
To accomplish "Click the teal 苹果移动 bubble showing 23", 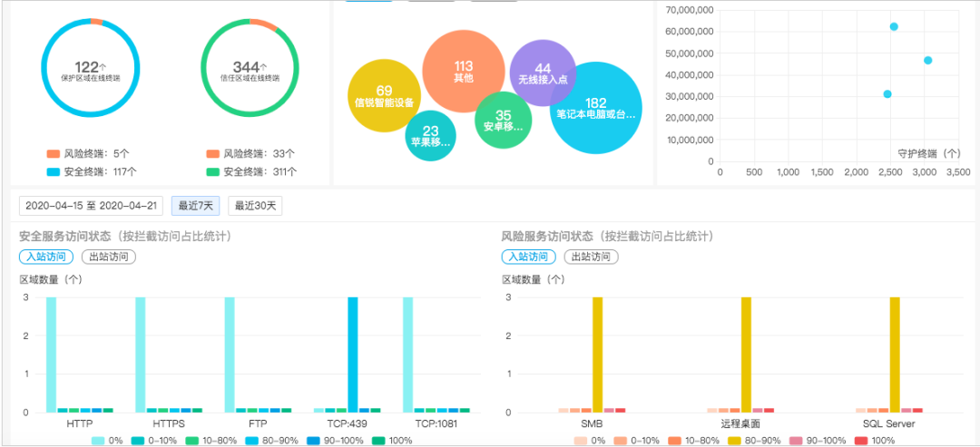I will point(431,136).
